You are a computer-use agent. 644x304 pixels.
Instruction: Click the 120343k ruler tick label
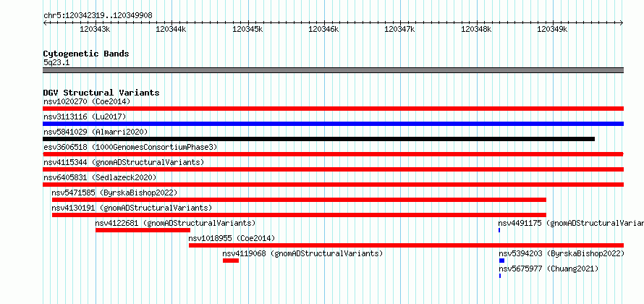point(95,29)
